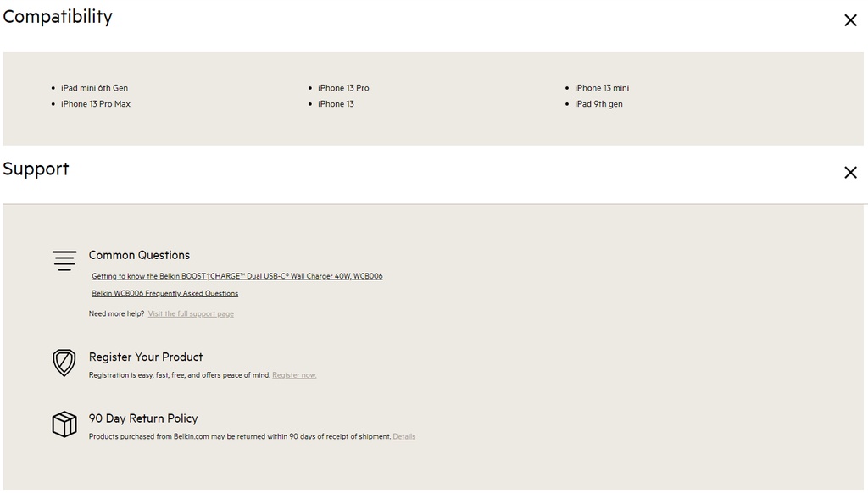868x493 pixels.
Task: Click the Compatibility section heading
Action: pyautogui.click(x=58, y=17)
